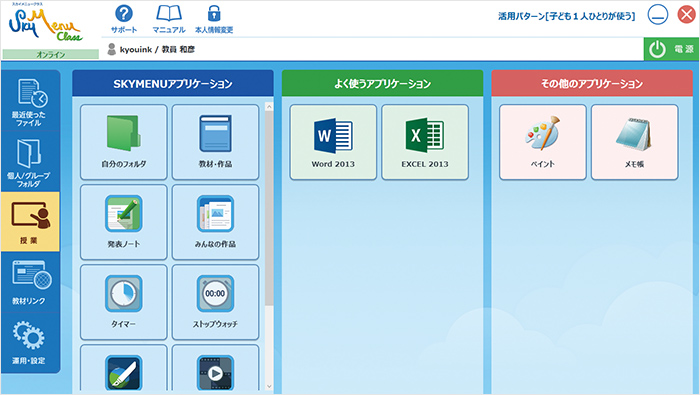This screenshot has width=700, height=395.
Task: Click the SKYMENUアプリケーション header
Action: tap(173, 83)
